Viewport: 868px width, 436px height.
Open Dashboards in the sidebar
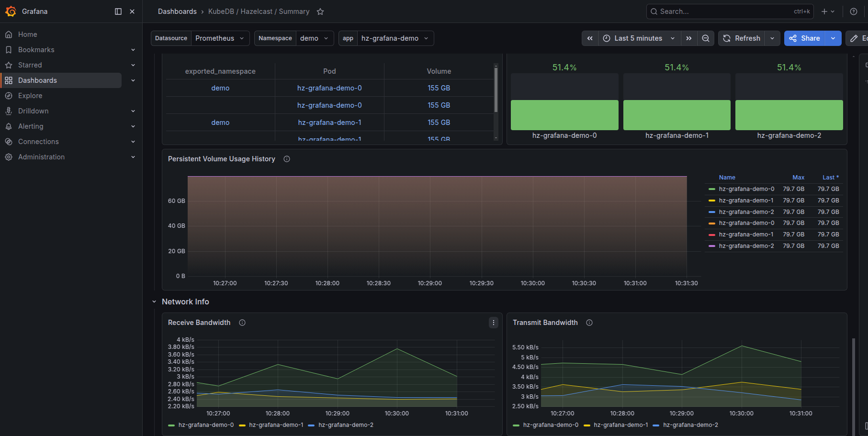pyautogui.click(x=37, y=80)
